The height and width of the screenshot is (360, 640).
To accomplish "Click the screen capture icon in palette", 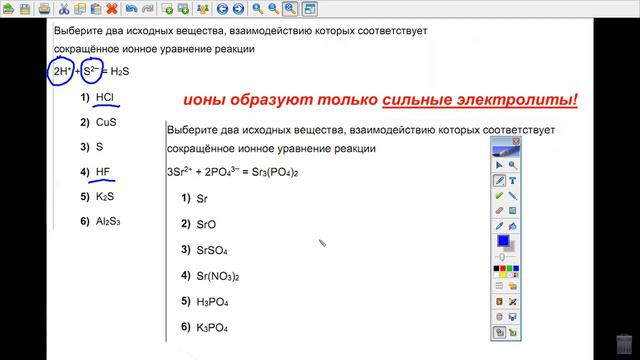I will 513,317.
